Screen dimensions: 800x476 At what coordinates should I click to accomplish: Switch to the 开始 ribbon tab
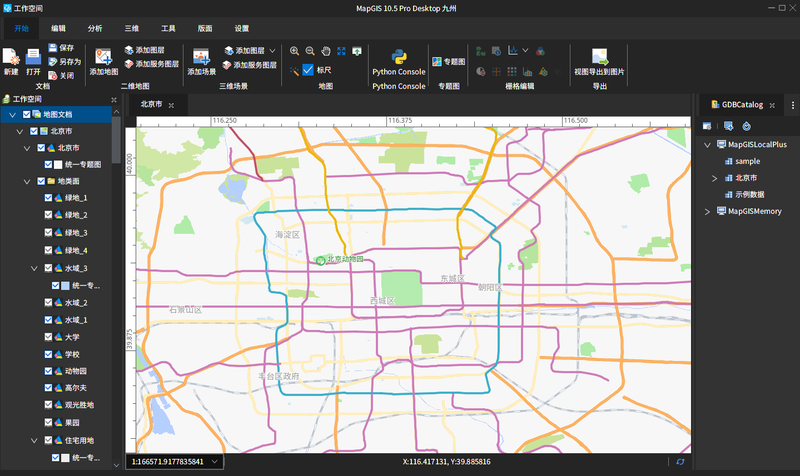tap(21, 29)
